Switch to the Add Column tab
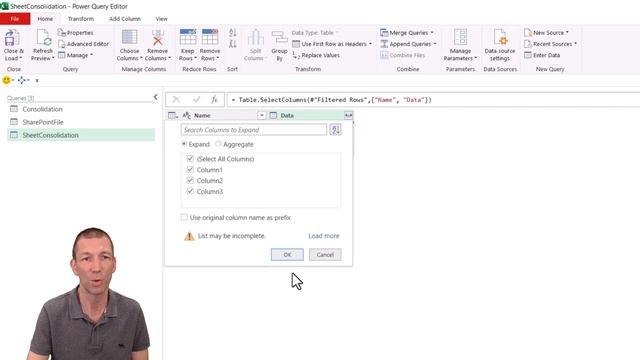The width and height of the screenshot is (640, 360). point(125,19)
